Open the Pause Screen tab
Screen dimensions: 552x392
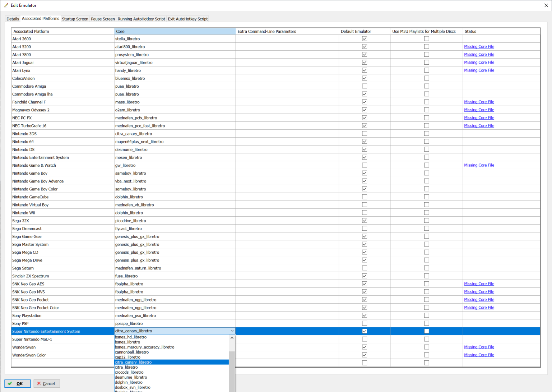point(103,19)
